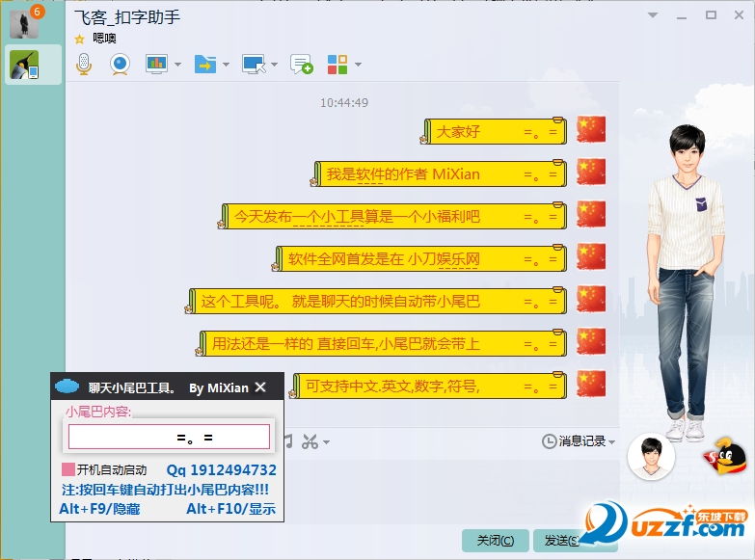Expand the presentation share dropdown arrow
This screenshot has width=755, height=560.
(x=177, y=64)
